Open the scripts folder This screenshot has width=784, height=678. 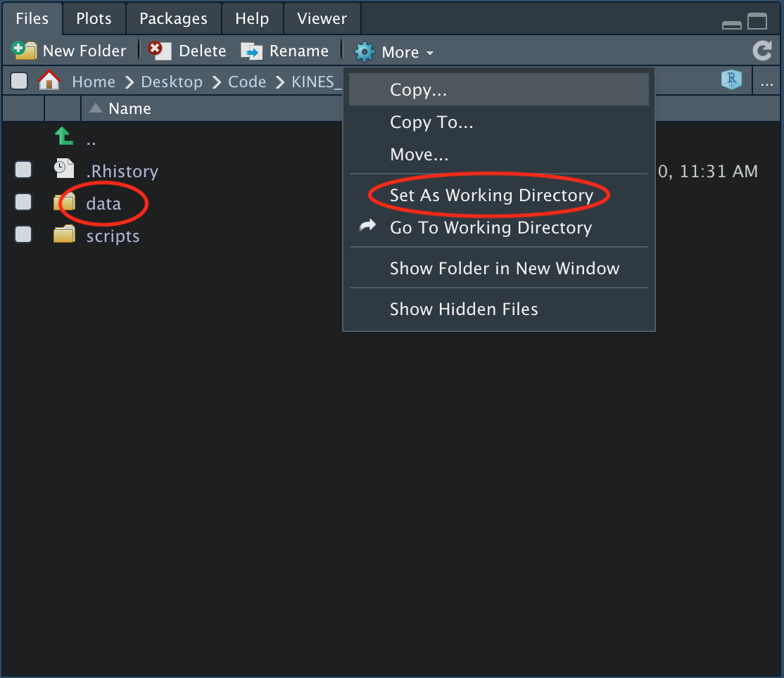(113, 236)
